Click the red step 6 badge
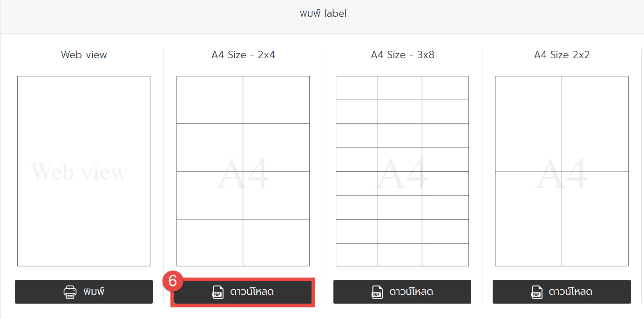This screenshot has height=319, width=644. click(173, 281)
